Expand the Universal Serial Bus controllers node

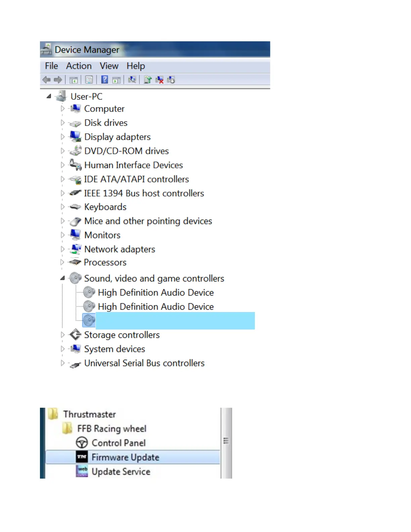coord(62,363)
